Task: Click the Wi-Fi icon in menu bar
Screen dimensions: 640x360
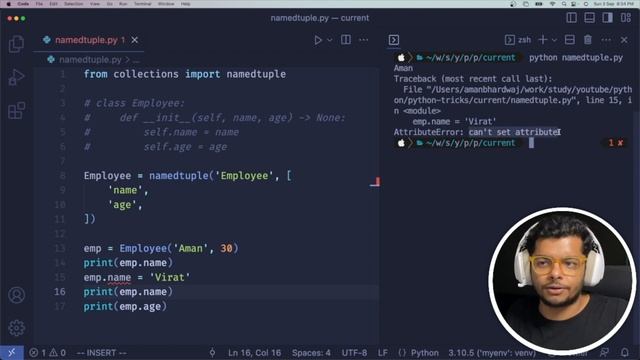Action: [552, 4]
